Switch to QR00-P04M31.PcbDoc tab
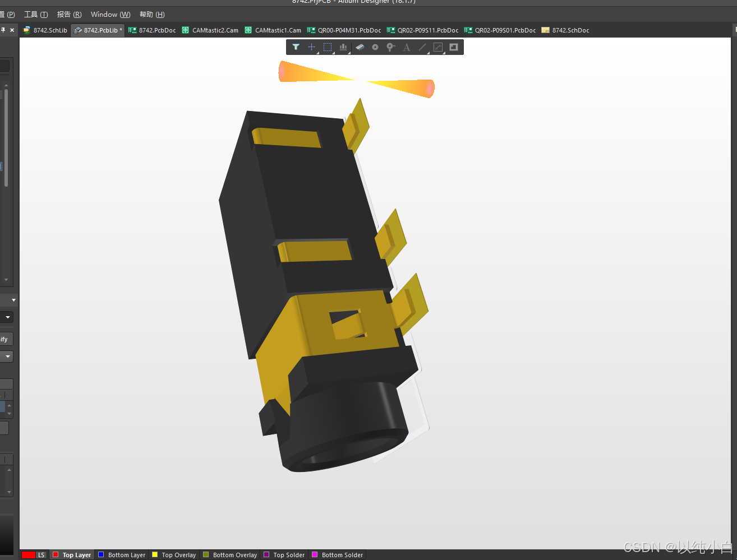This screenshot has width=737, height=560. tap(344, 30)
